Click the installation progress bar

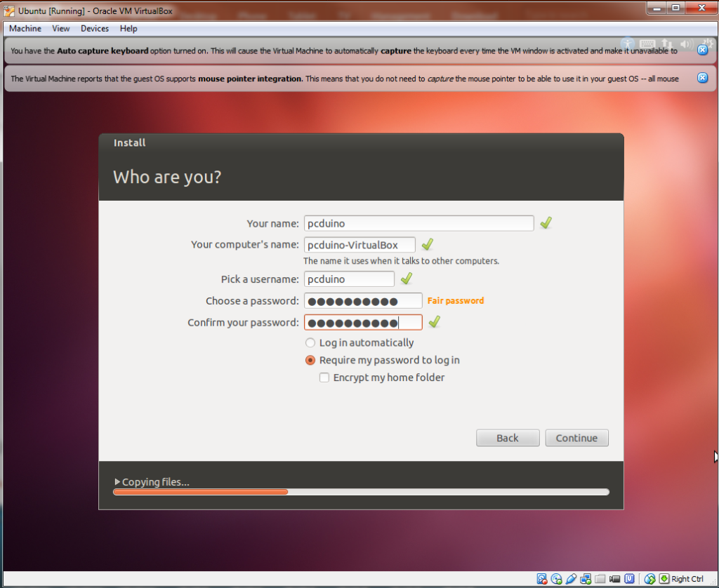point(362,492)
